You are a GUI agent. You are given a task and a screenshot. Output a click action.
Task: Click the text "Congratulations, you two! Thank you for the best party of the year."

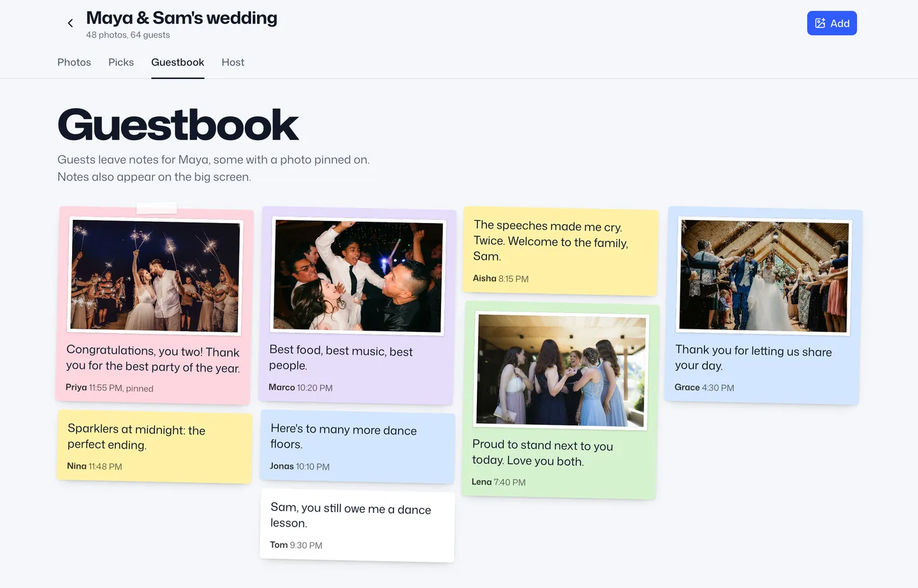click(153, 358)
